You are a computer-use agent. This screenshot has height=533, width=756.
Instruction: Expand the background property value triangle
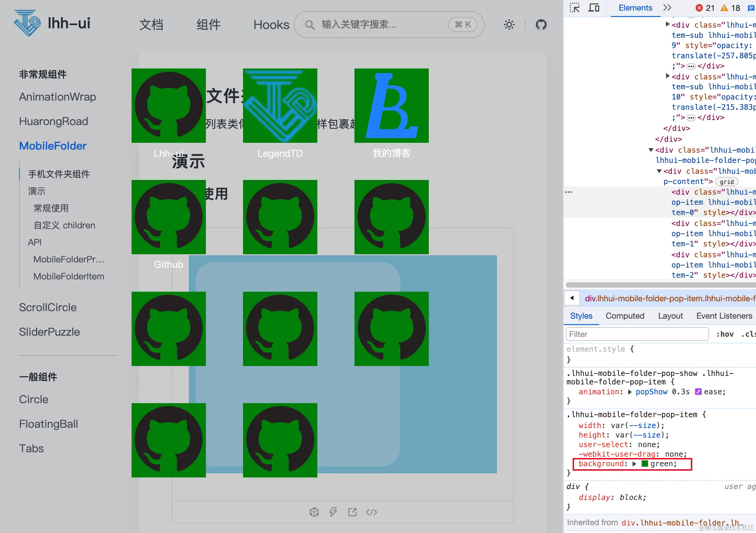(x=634, y=464)
